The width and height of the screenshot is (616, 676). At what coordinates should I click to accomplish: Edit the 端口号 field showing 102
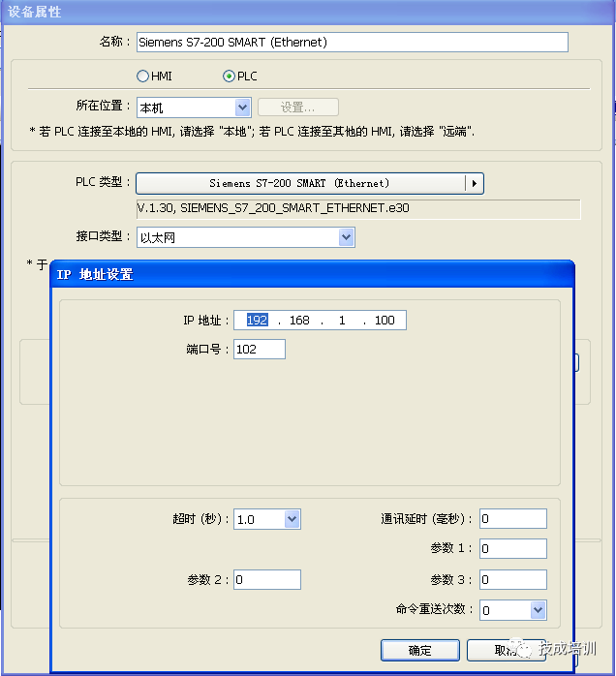[260, 350]
